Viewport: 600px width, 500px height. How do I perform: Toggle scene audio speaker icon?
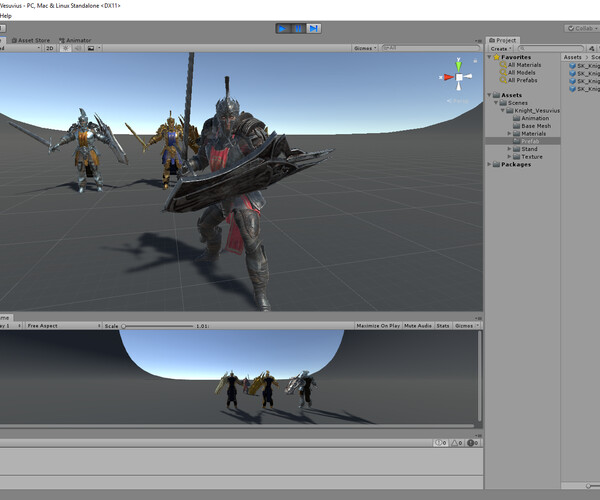(78, 48)
